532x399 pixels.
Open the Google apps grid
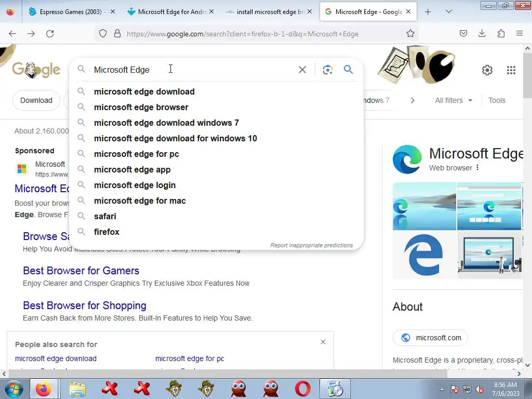point(511,70)
